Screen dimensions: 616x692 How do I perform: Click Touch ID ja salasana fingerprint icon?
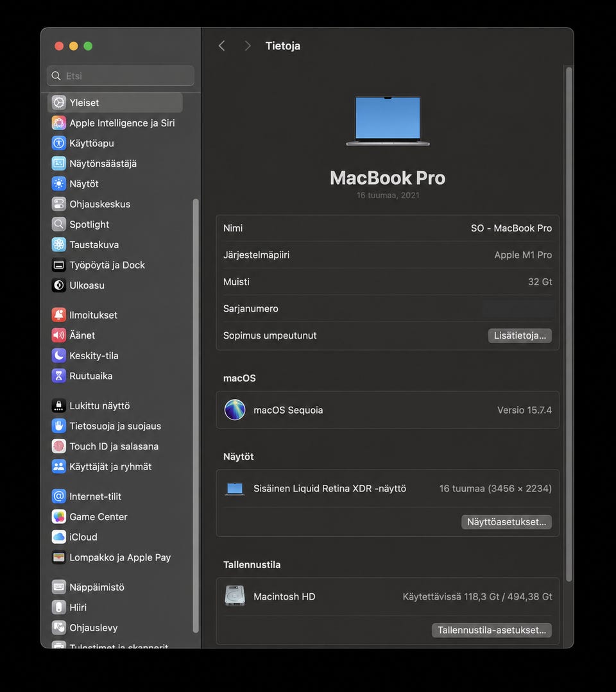coord(59,446)
